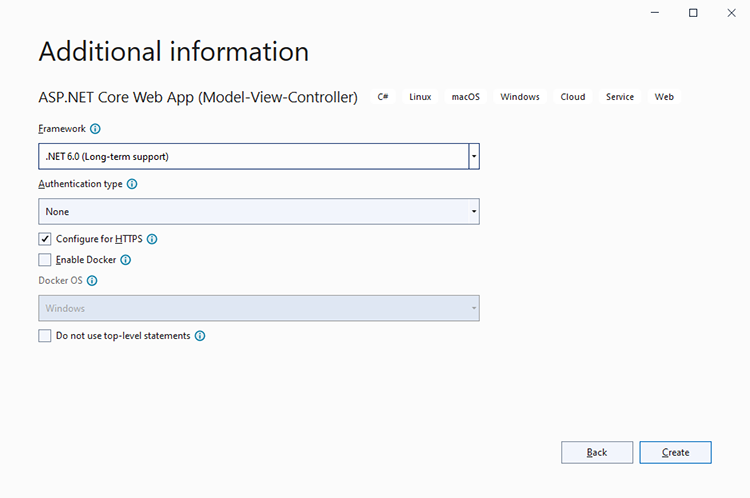The width and height of the screenshot is (750, 498).
Task: Maximize the dialog window
Action: click(x=693, y=13)
